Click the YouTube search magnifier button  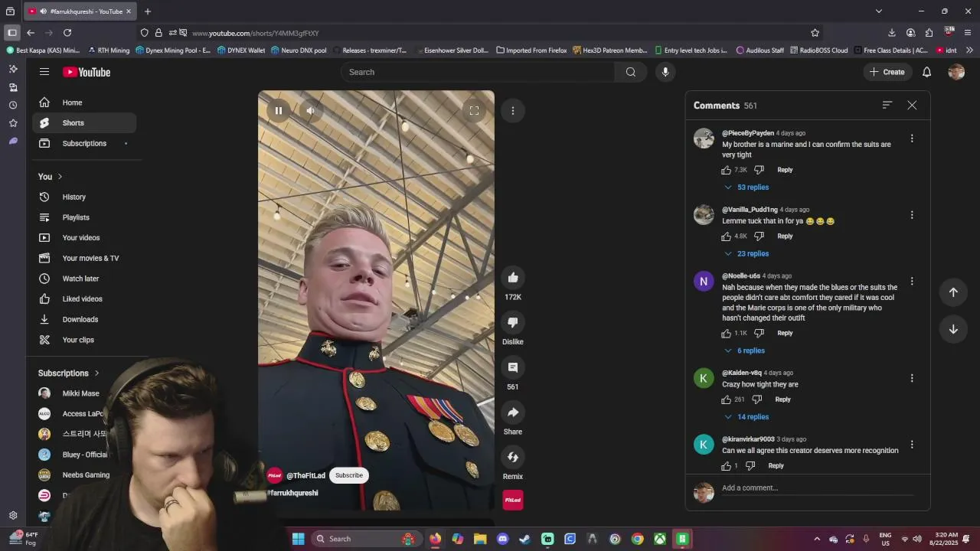click(631, 72)
